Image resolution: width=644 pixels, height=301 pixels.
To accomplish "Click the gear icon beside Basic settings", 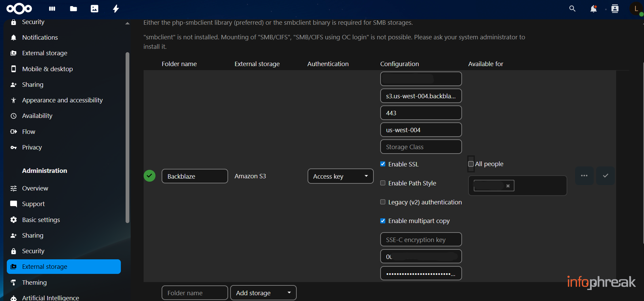I will pos(14,220).
